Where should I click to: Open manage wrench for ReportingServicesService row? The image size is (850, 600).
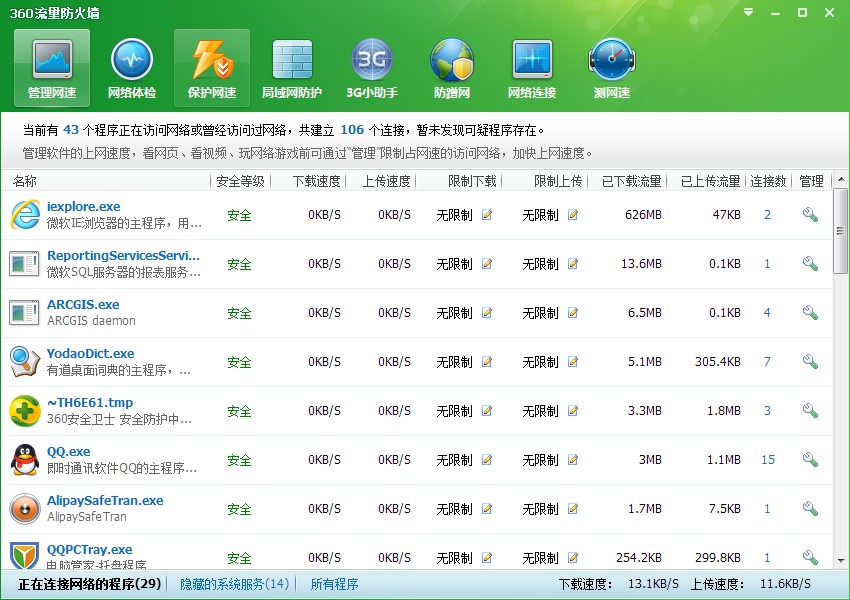pyautogui.click(x=810, y=263)
